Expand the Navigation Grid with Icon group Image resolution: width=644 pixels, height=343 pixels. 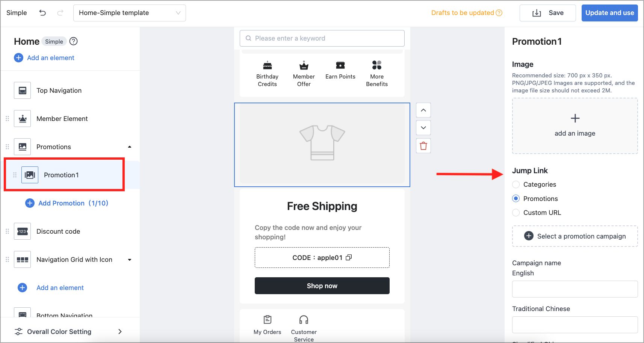click(130, 260)
